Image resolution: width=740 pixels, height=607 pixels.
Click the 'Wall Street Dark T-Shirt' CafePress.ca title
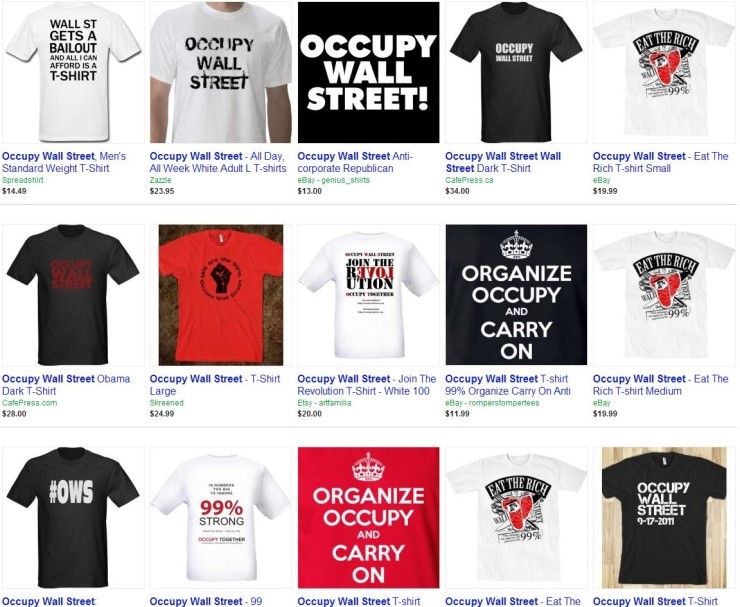pyautogui.click(x=503, y=162)
